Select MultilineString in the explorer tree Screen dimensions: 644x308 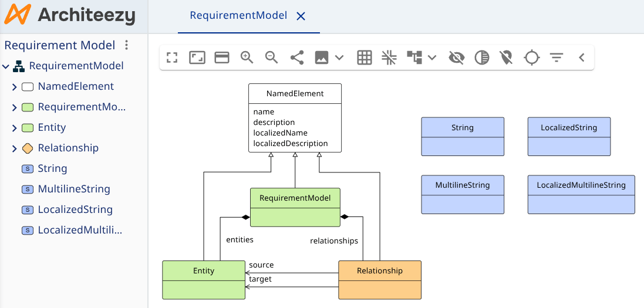point(74,189)
